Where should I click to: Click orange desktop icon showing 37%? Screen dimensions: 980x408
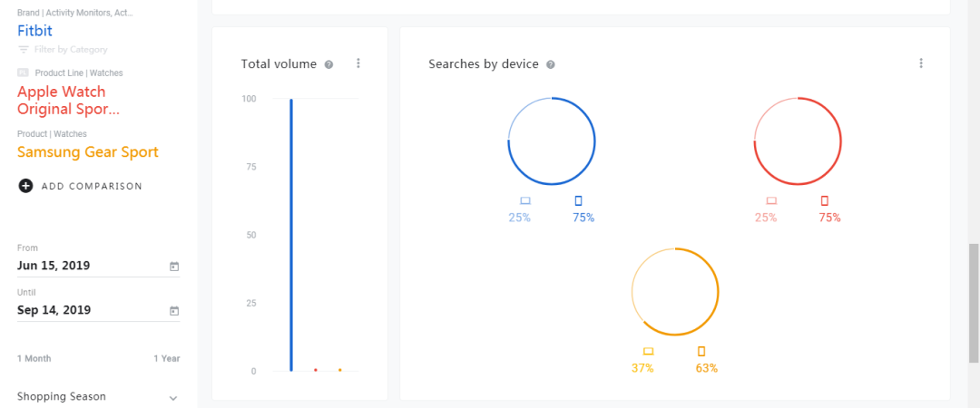[648, 351]
